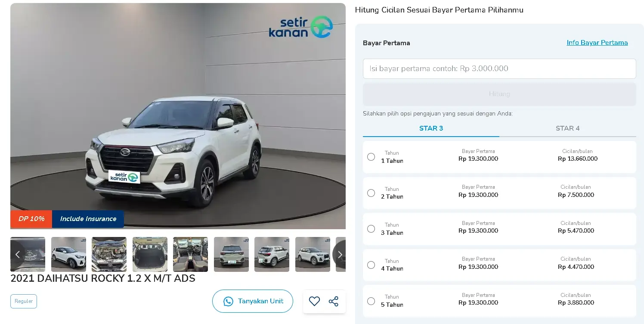Switch to the STAR 4 tab

click(567, 128)
